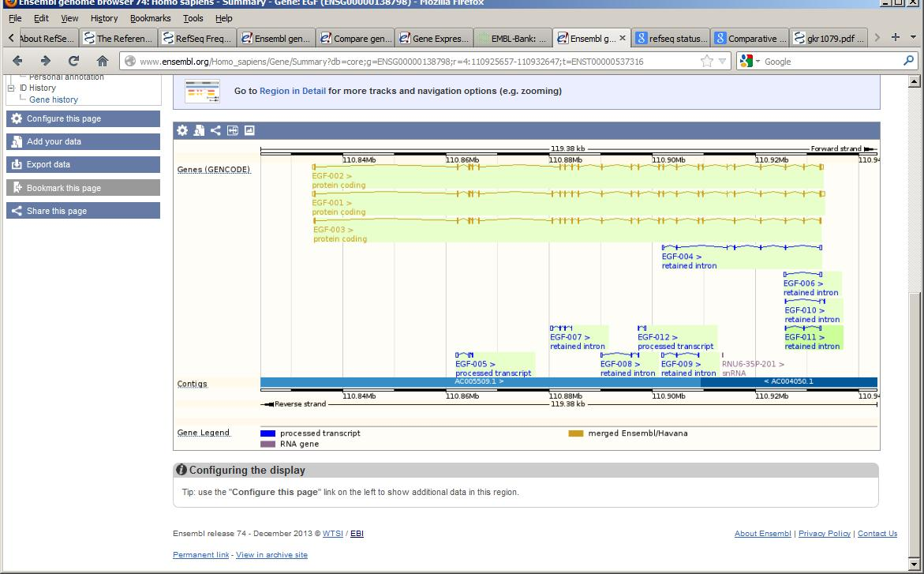Switch to the refseq status tab
Screen dimensions: 924x574
671,38
